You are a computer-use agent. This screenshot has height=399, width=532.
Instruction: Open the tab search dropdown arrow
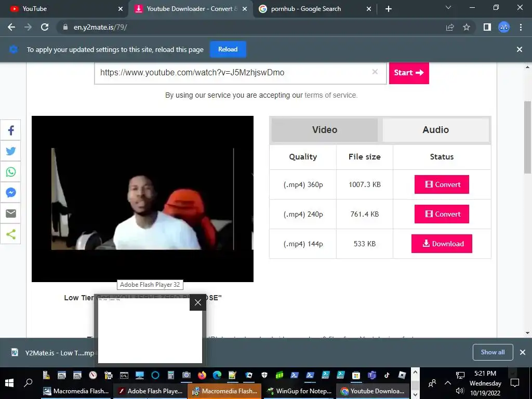tap(448, 7)
